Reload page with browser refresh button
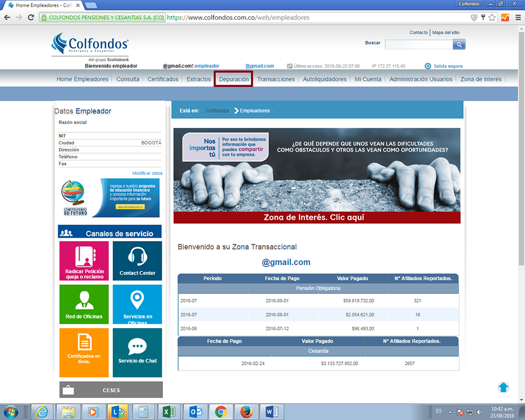The image size is (525, 420). click(31, 17)
